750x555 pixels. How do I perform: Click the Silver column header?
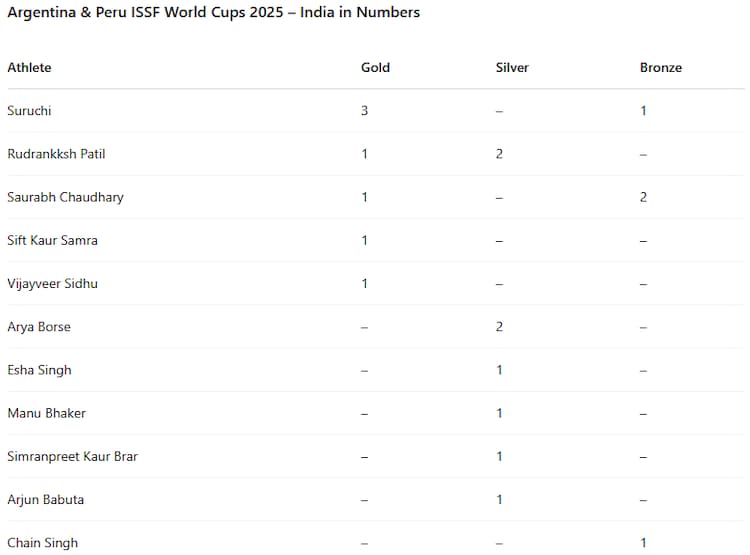coord(512,68)
